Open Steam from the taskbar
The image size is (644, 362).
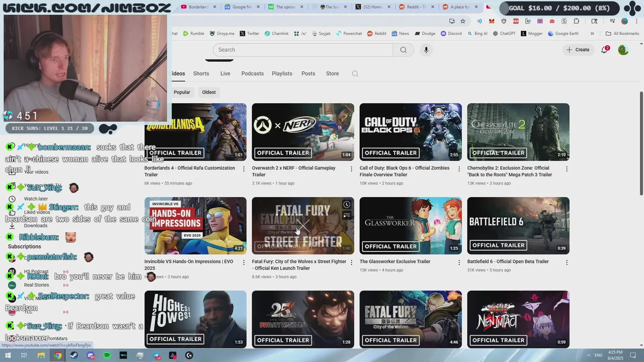[x=73, y=355]
